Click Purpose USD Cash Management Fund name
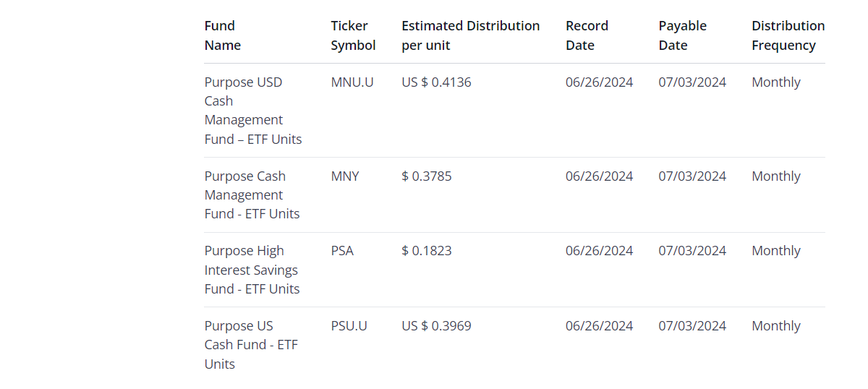 tap(252, 111)
